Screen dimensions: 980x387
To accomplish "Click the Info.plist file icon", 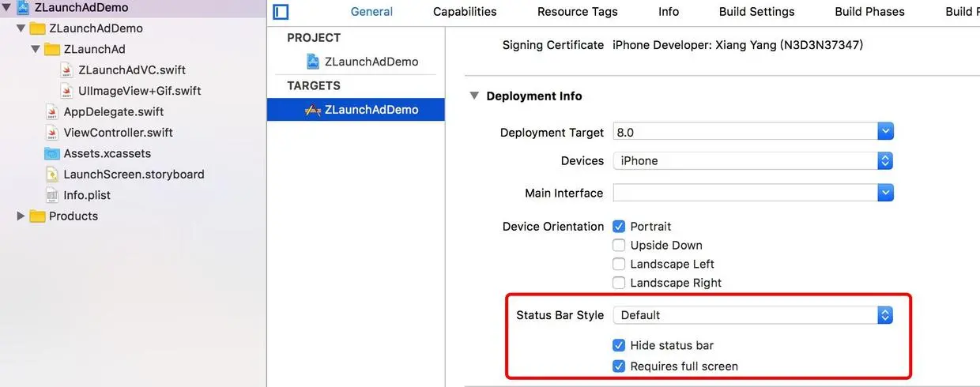I will tap(52, 195).
